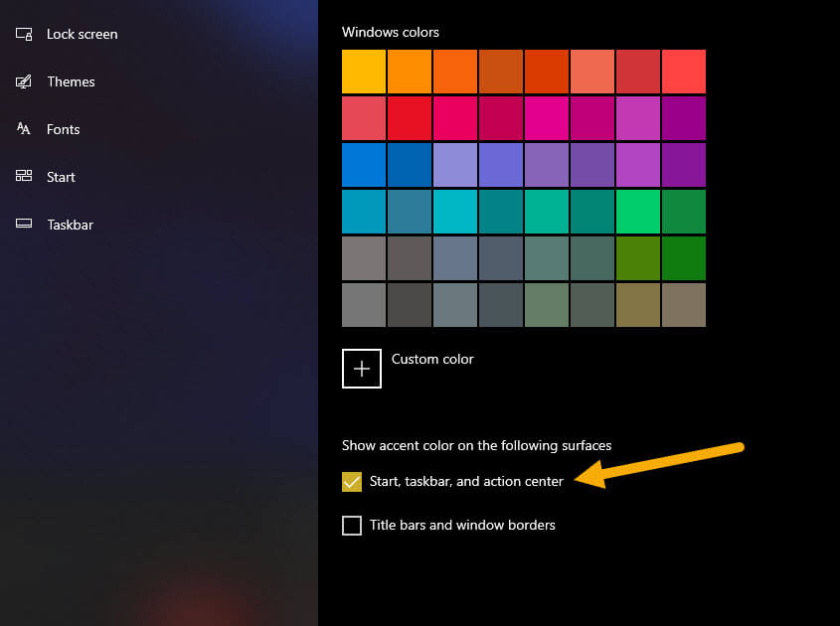
Task: Click the plus Custom color button
Action: [362, 369]
